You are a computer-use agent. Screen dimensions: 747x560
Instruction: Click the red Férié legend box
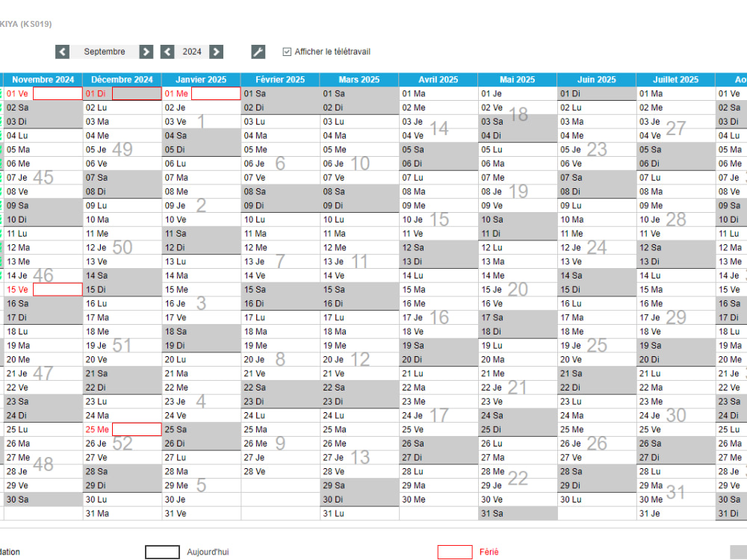pyautogui.click(x=455, y=552)
